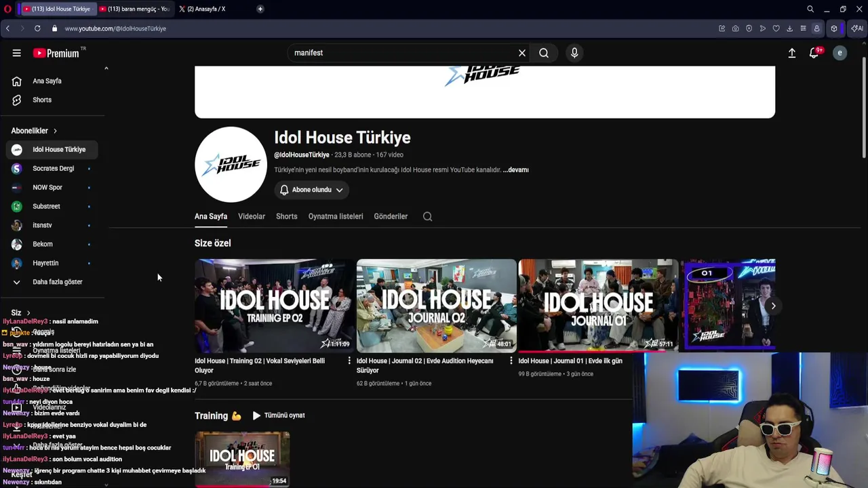Open the notifications bell with 9+ badge

[x=814, y=53]
